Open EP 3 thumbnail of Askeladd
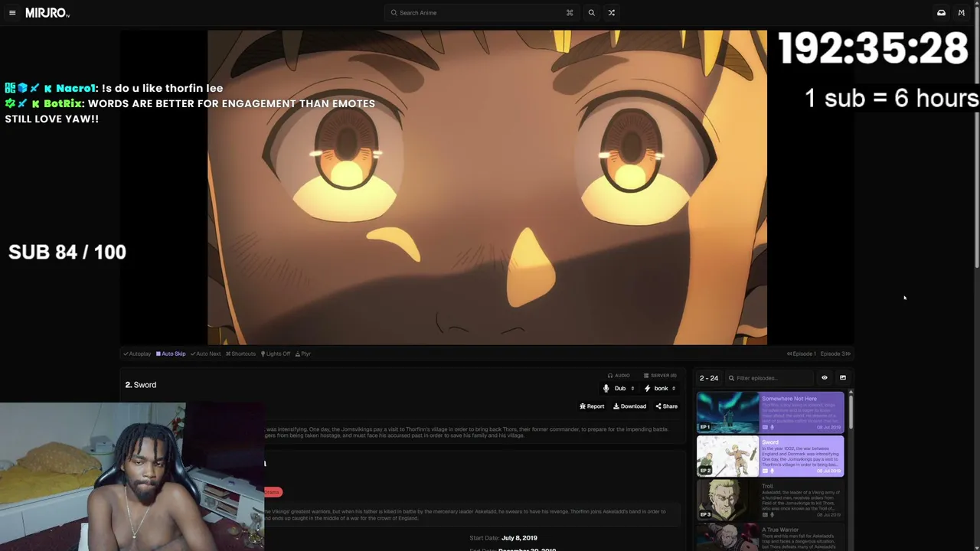 click(x=727, y=500)
